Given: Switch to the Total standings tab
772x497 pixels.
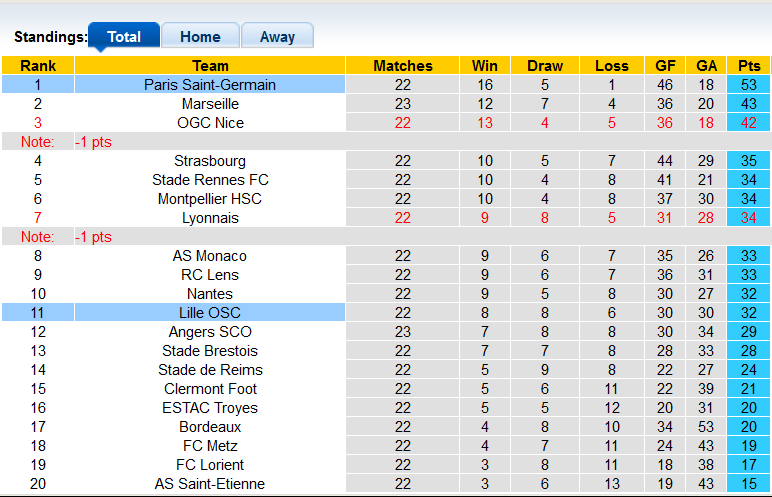Looking at the screenshot, I should click(124, 37).
